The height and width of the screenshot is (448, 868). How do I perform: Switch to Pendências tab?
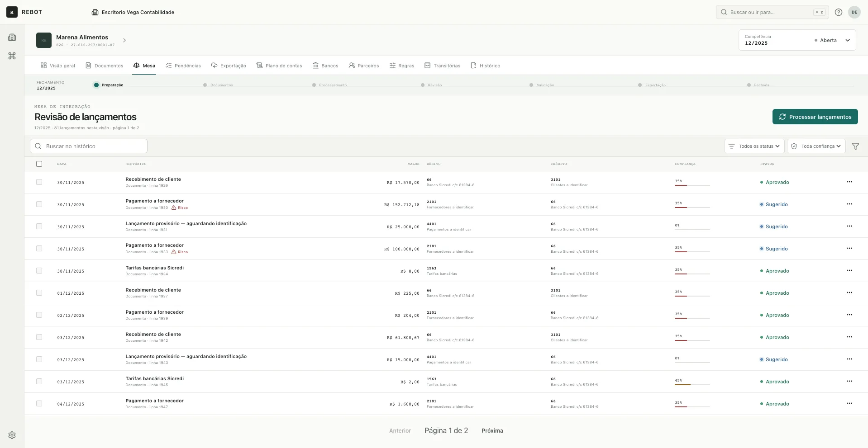183,66
